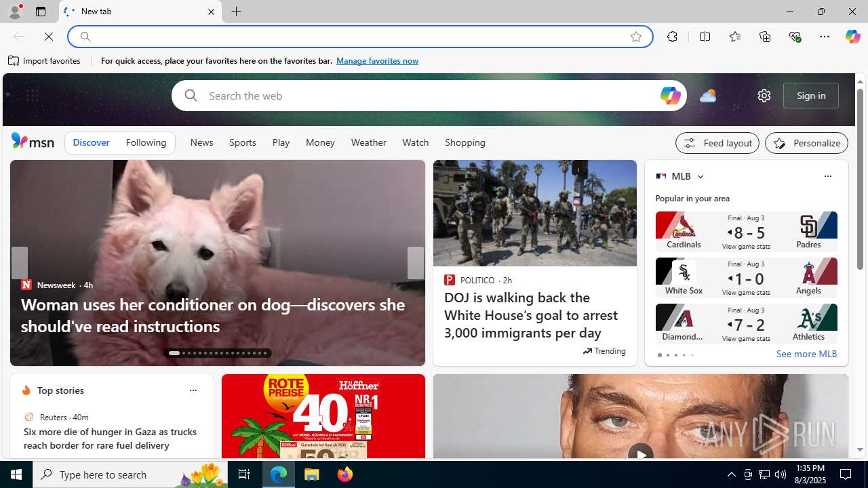
Task: Open White Sox vs Angels game stats
Action: pos(746,278)
